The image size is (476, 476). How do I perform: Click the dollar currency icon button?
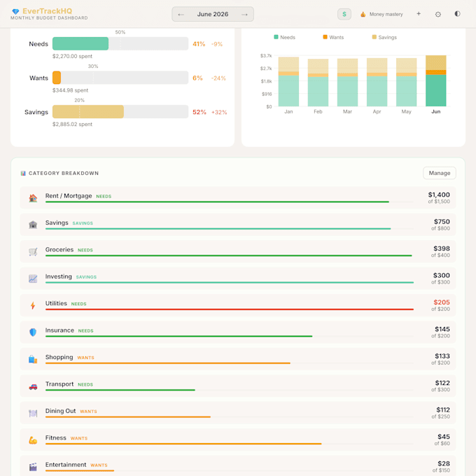pos(344,14)
